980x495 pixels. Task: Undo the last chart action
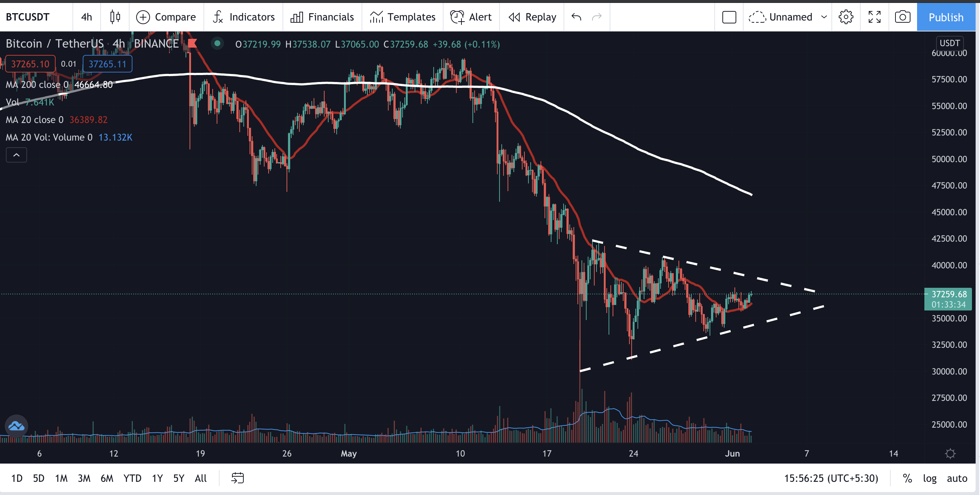point(576,17)
